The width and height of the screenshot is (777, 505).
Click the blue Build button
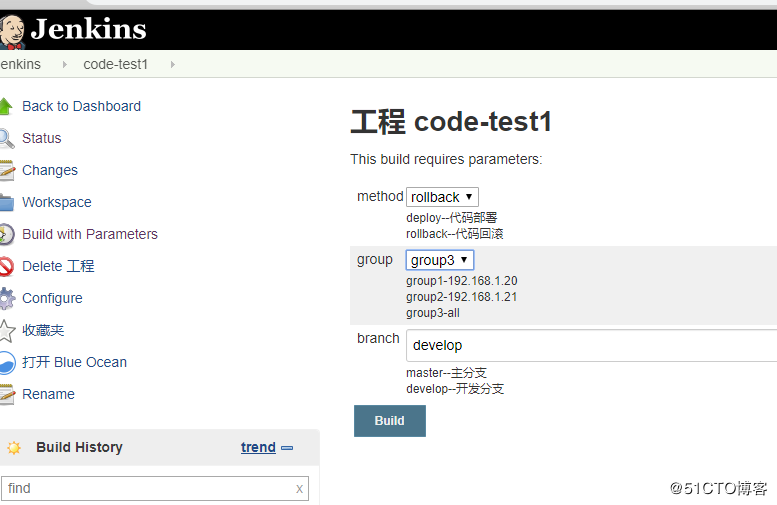(x=389, y=421)
